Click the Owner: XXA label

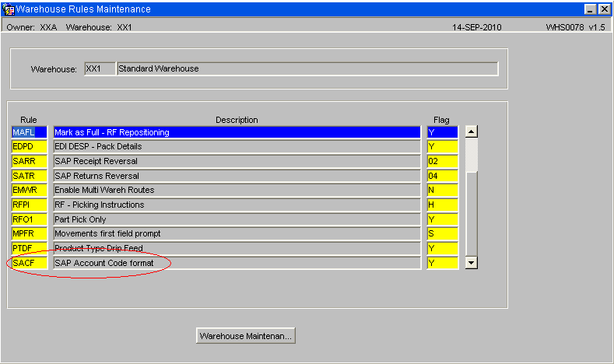[32, 27]
